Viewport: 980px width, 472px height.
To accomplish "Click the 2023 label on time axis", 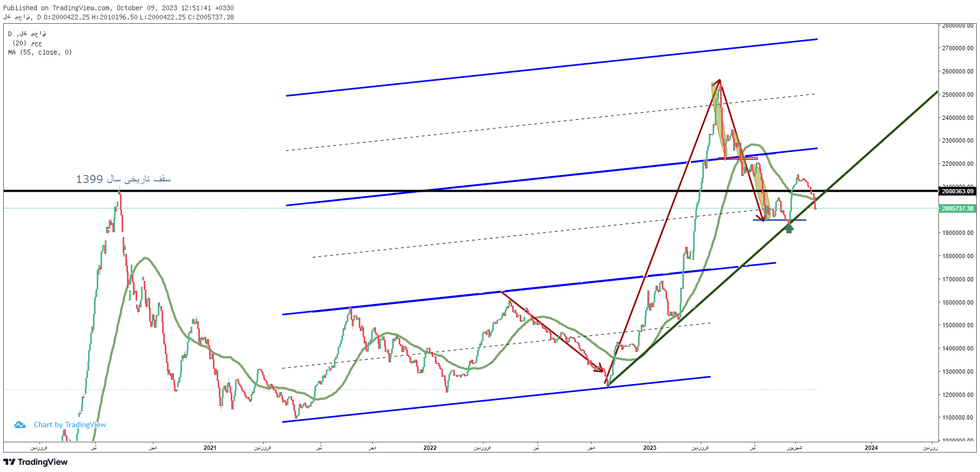I will tap(649, 448).
